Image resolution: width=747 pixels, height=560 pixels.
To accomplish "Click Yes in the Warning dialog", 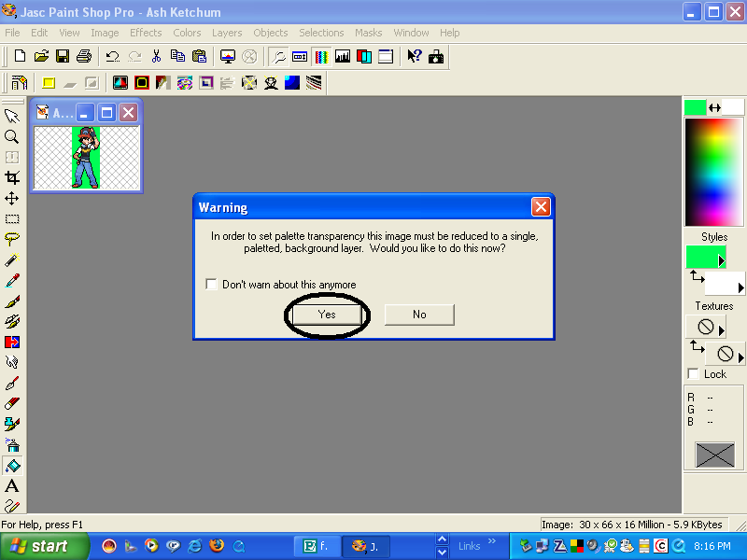I will 327,315.
